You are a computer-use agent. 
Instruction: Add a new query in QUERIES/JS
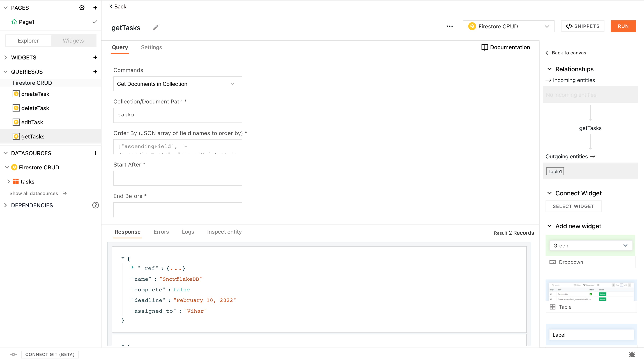click(95, 72)
